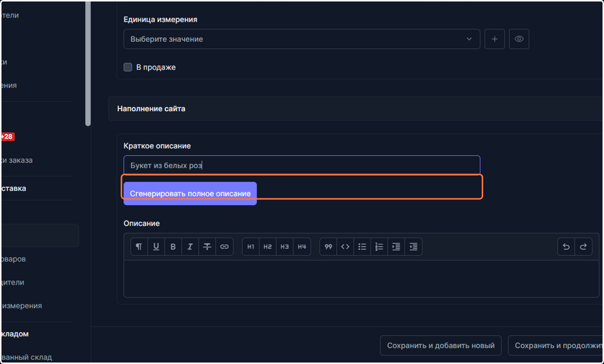The width and height of the screenshot is (604, 364).
Task: Open sidebar item ending in 'измерения'
Action: coord(21,306)
